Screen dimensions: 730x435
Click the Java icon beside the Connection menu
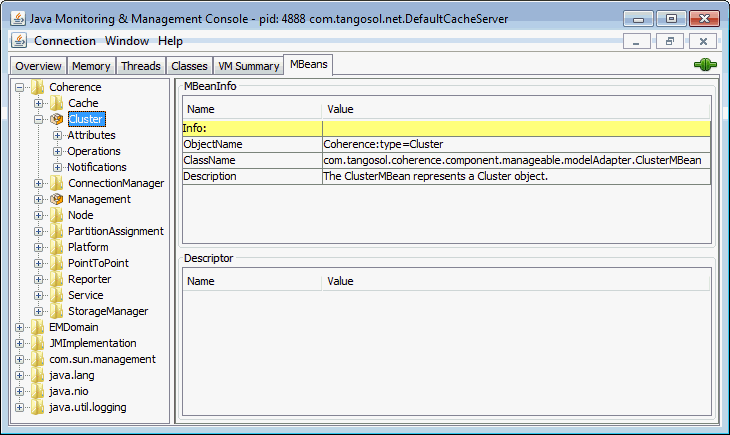(x=19, y=41)
